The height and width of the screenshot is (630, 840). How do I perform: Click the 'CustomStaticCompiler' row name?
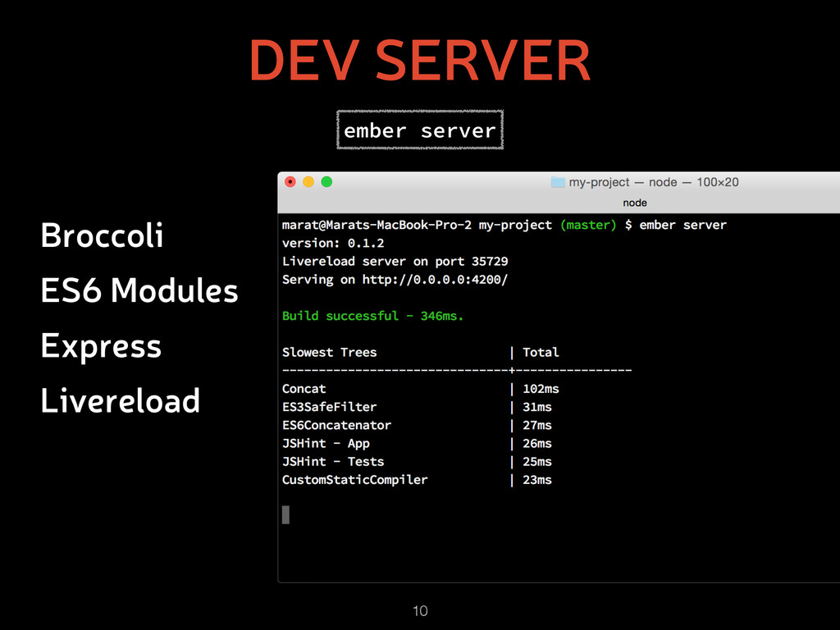click(354, 480)
